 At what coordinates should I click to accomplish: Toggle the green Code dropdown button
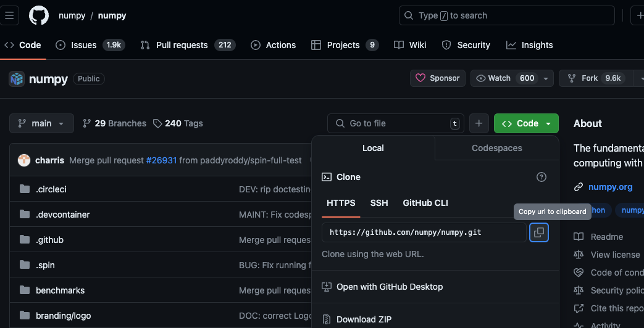pos(526,123)
